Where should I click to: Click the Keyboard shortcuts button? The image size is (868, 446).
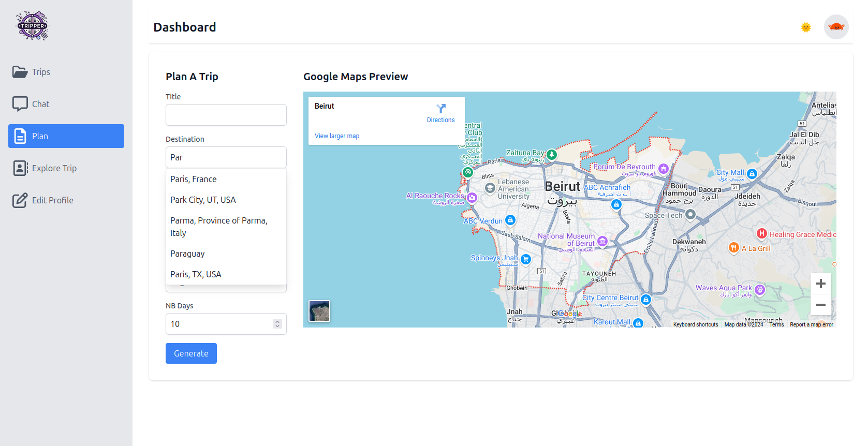(x=696, y=325)
